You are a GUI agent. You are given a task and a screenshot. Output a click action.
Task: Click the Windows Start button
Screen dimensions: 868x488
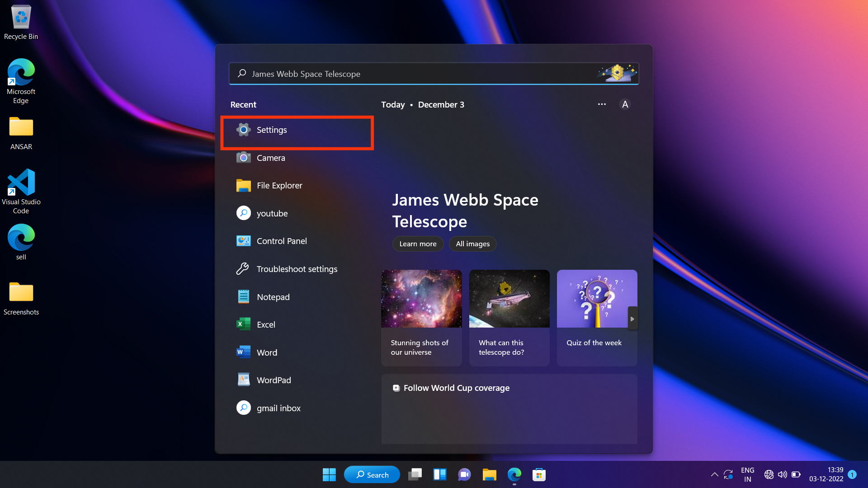(329, 474)
